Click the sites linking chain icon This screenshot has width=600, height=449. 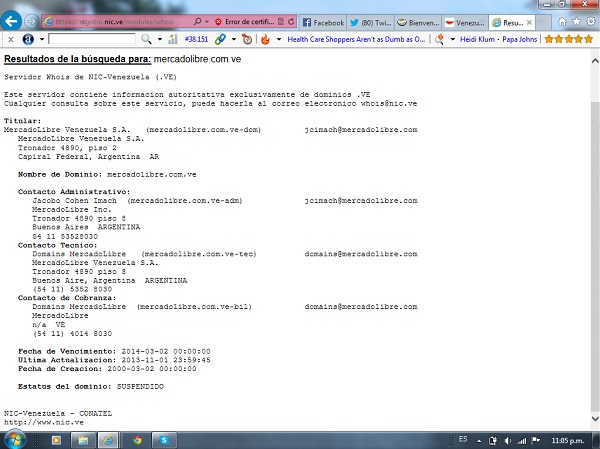[220, 39]
